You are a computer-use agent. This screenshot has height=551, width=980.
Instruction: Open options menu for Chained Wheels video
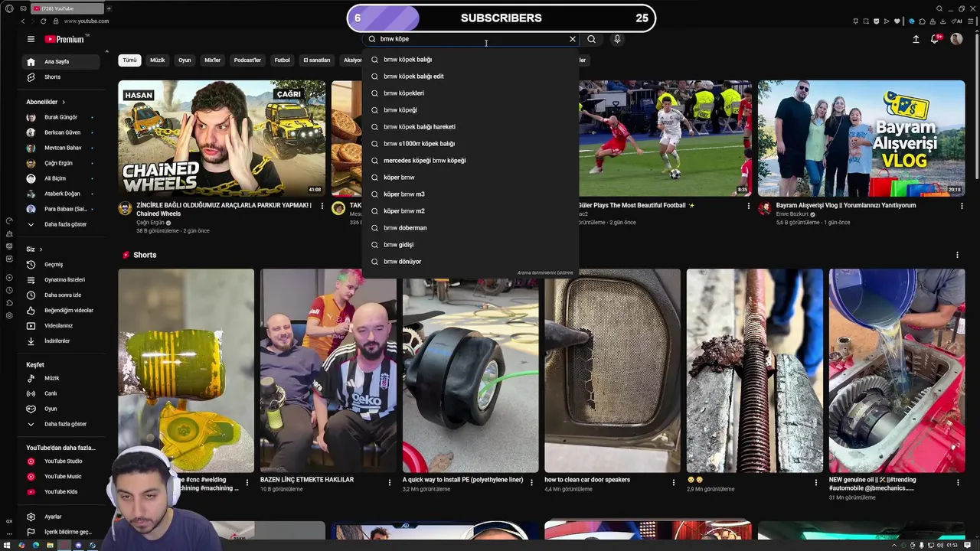click(x=322, y=206)
